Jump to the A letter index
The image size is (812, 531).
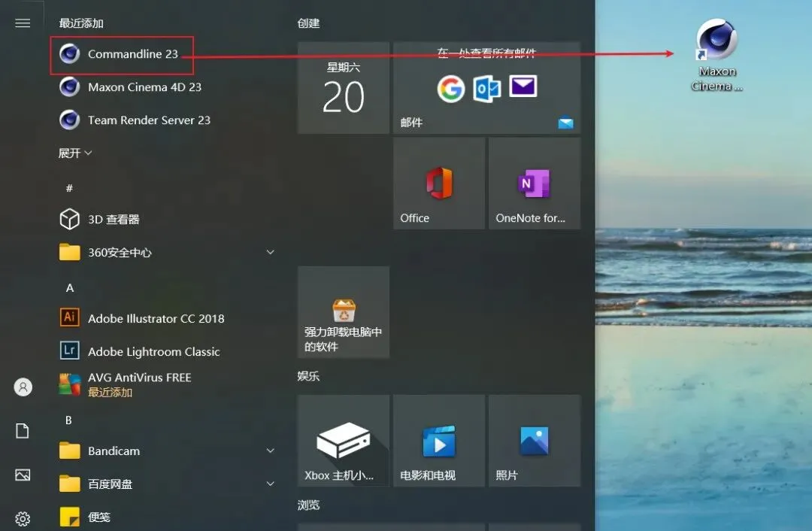pos(70,288)
